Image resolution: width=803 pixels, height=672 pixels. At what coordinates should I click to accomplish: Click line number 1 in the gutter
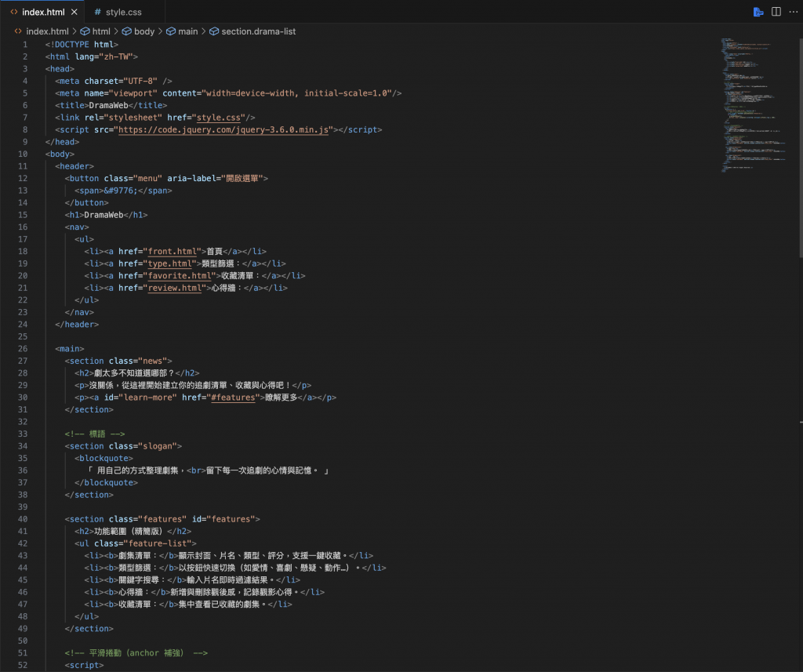25,45
